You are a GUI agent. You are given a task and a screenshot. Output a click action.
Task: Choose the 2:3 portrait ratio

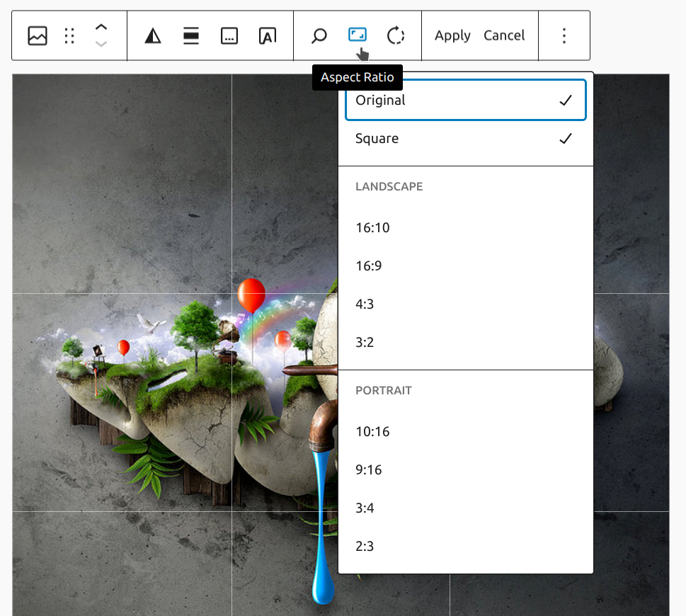coord(466,546)
